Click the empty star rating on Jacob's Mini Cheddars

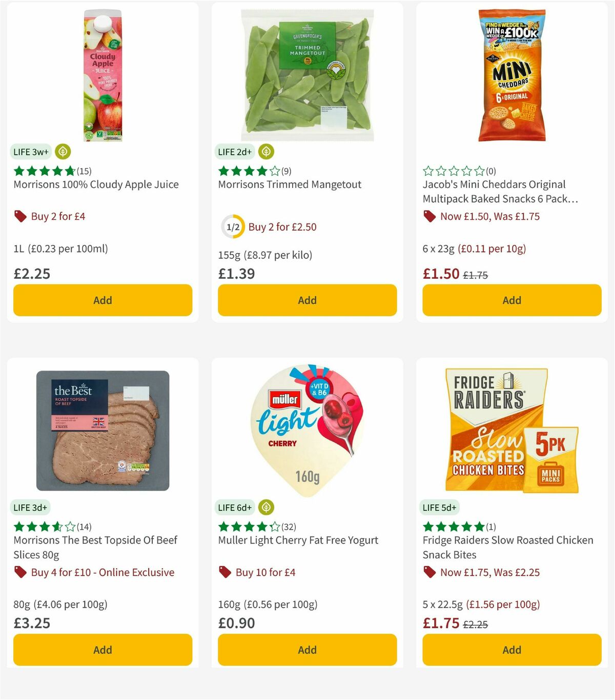453,171
